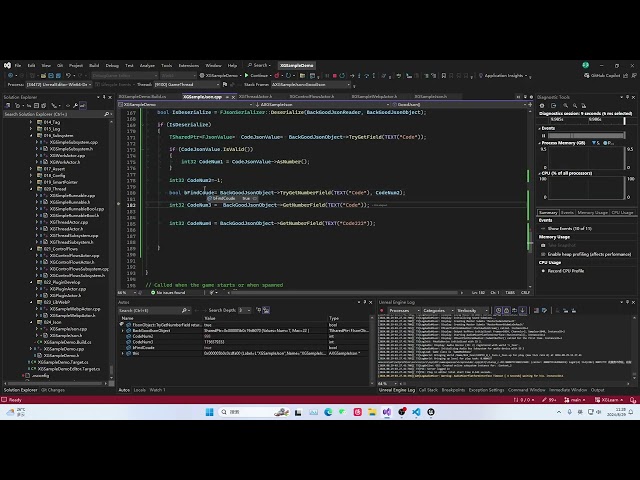Image resolution: width=640 pixels, height=480 pixels.
Task: Toggle auto-hide pin on Solution Explorer
Action: pyautogui.click(x=104, y=97)
